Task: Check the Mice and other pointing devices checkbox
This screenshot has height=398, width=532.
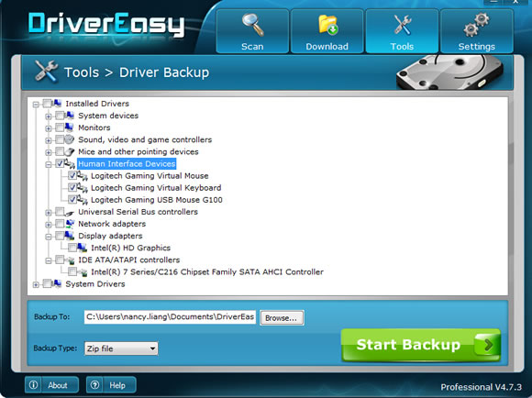Action: tap(60, 151)
